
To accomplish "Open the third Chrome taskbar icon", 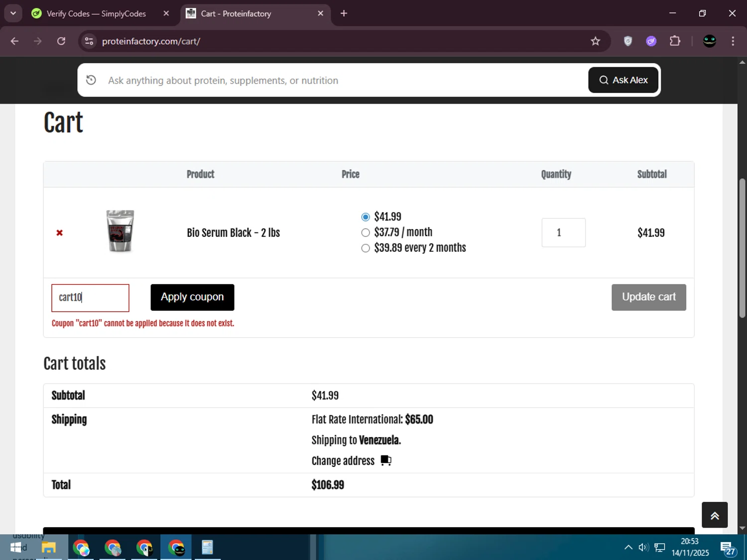I will coord(144,548).
